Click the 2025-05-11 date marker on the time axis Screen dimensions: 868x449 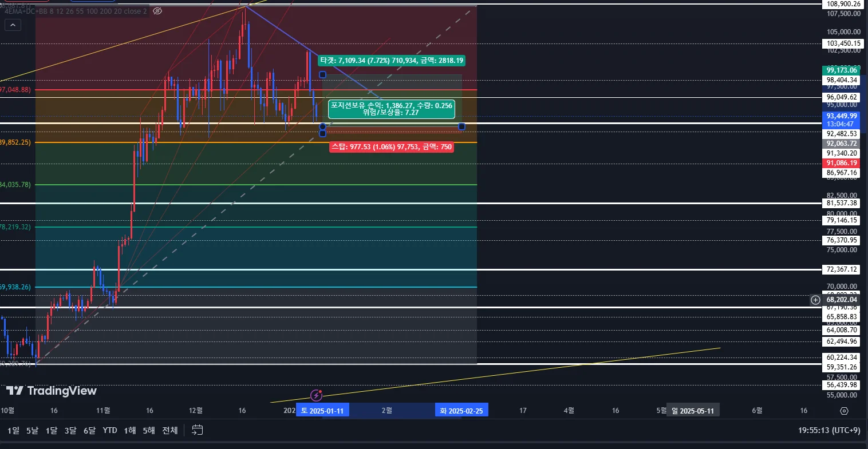(693, 411)
